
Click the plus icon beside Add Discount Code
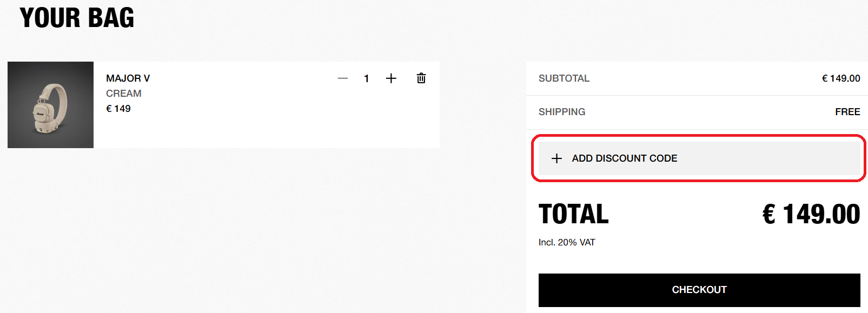556,158
